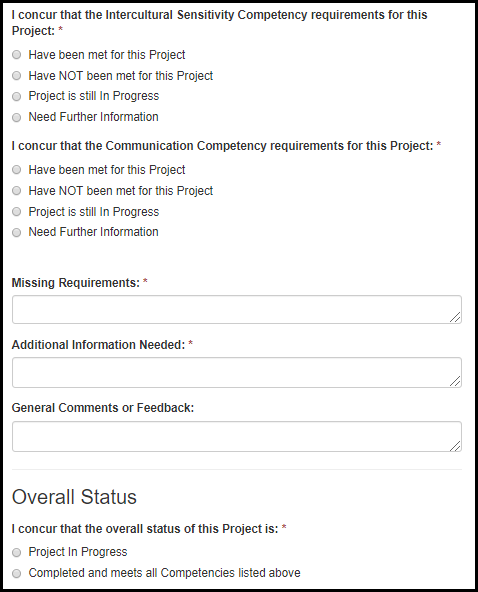Image resolution: width=478 pixels, height=592 pixels.
Task: Select 'Have been met' for Intercultural Sensitivity
Action: coord(16,55)
